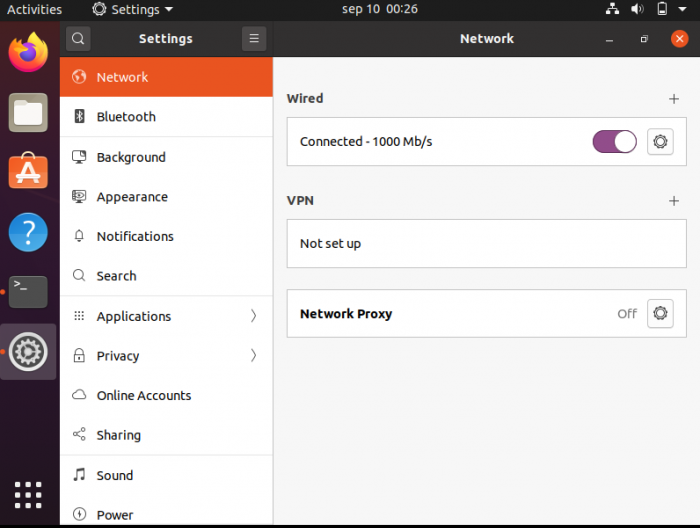
Task: Open Sound settings panel
Action: click(115, 476)
